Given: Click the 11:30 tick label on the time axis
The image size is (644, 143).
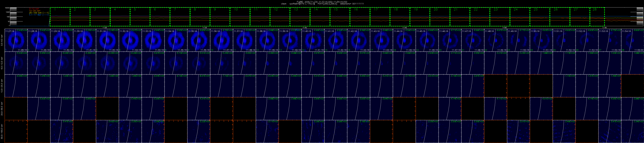Looking at the screenshot, I should (105, 28).
